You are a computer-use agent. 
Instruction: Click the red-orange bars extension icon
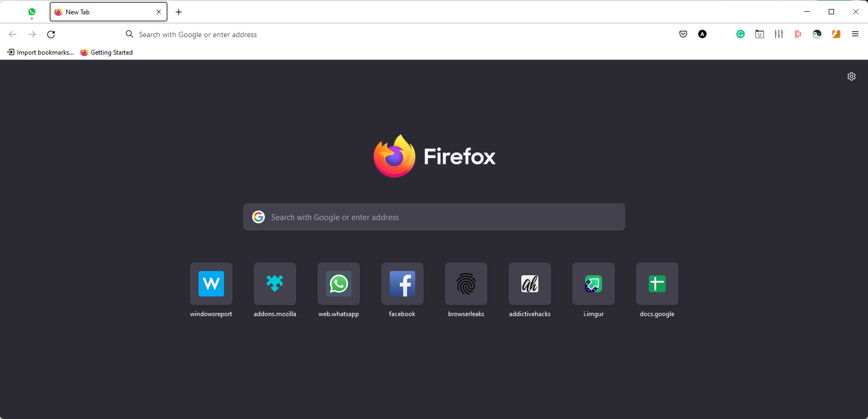798,34
